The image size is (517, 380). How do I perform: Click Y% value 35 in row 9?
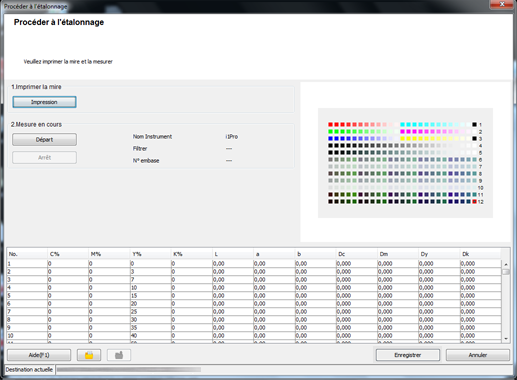(150, 328)
